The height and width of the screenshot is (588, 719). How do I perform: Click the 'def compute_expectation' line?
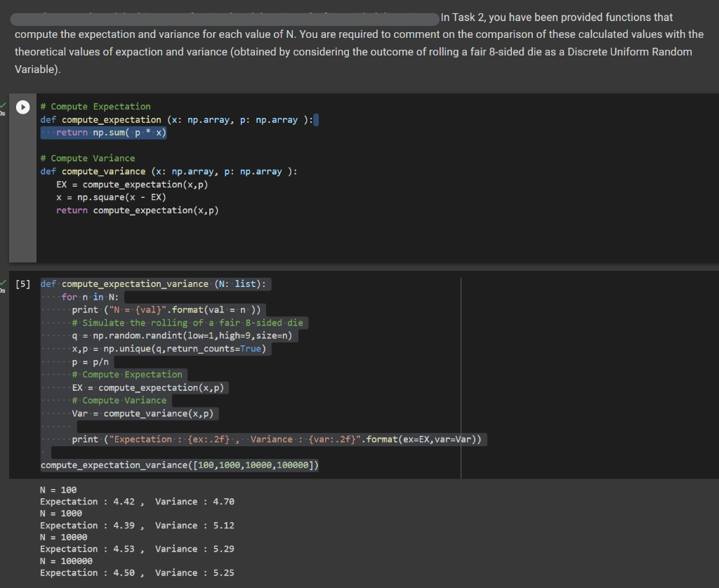click(177, 119)
